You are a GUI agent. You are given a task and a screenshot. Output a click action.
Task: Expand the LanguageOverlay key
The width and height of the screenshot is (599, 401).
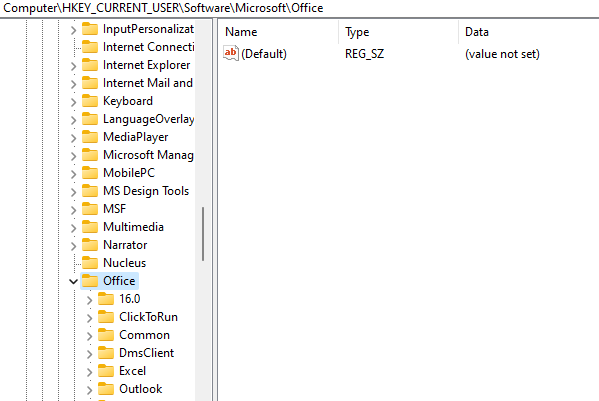(73, 120)
